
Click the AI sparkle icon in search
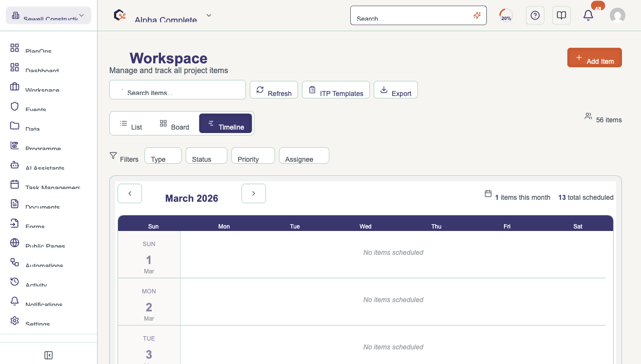point(477,16)
